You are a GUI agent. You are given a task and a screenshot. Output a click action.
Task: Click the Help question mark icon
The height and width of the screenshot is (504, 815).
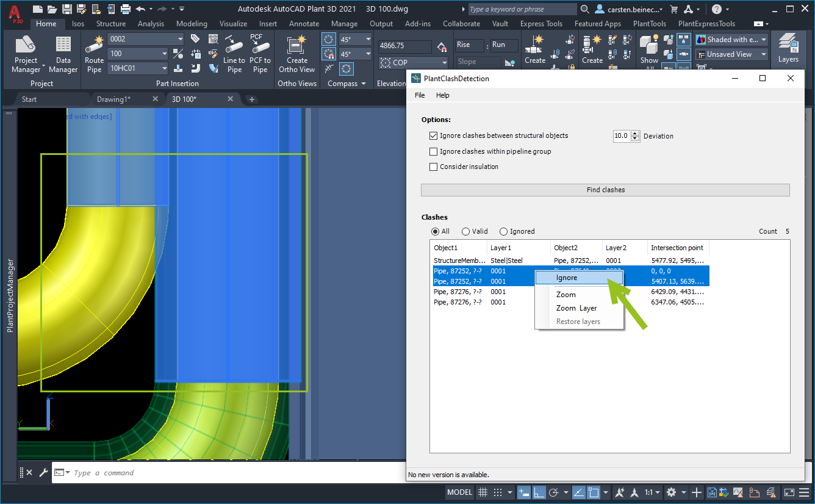click(717, 9)
